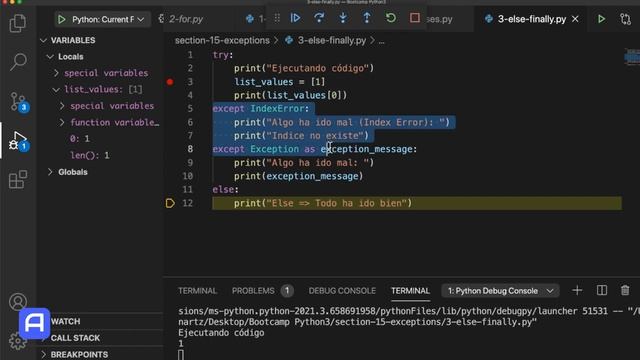Kill terminal with trash icon
Image resolution: width=640 pixels, height=360 pixels.
625,290
